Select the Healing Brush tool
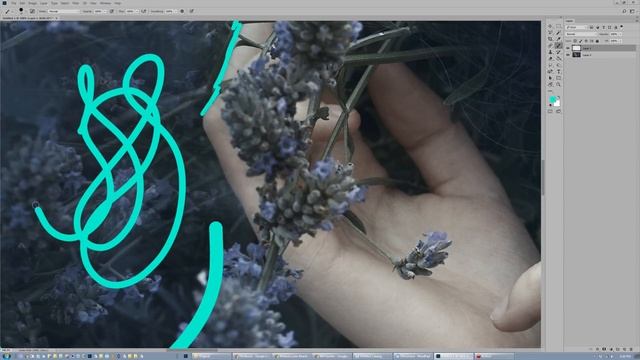 pos(550,45)
